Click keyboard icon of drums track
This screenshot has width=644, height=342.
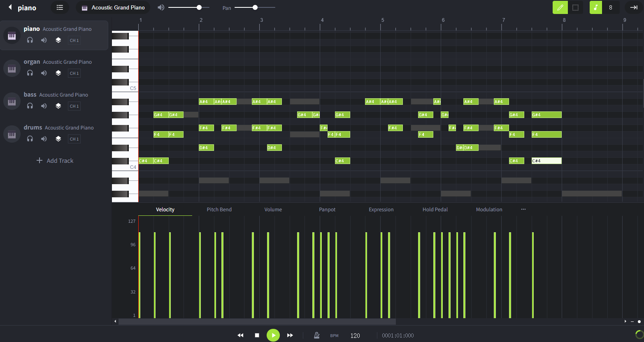coord(12,134)
